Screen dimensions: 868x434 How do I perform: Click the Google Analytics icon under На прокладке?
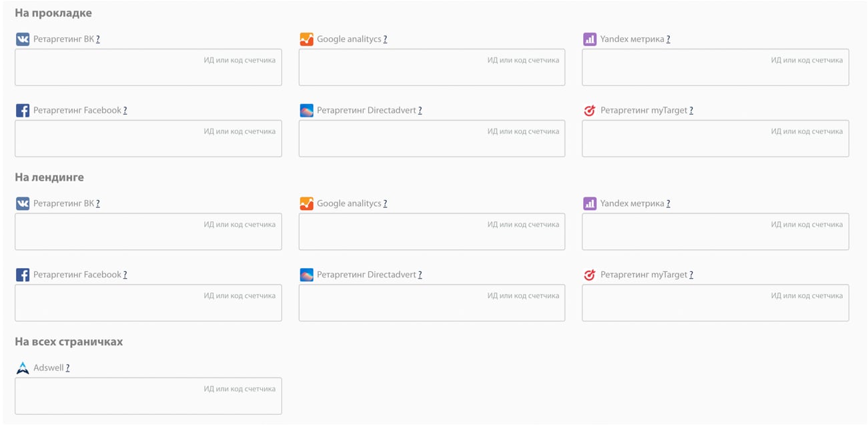click(306, 39)
